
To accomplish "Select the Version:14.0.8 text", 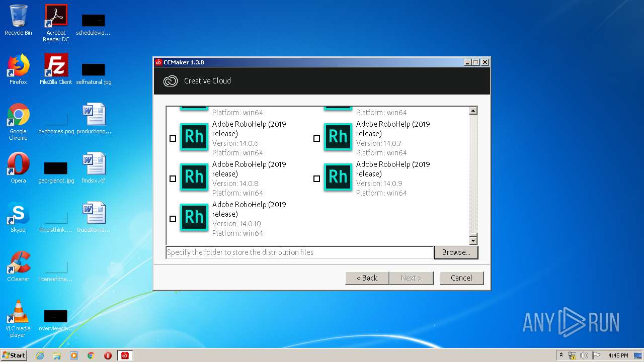I will (x=235, y=184).
